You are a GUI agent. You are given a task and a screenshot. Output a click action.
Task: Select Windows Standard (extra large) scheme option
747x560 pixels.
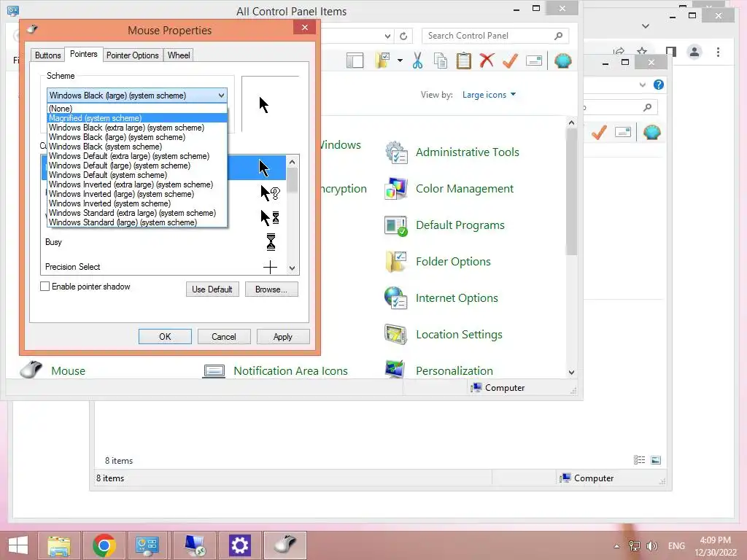(137, 213)
